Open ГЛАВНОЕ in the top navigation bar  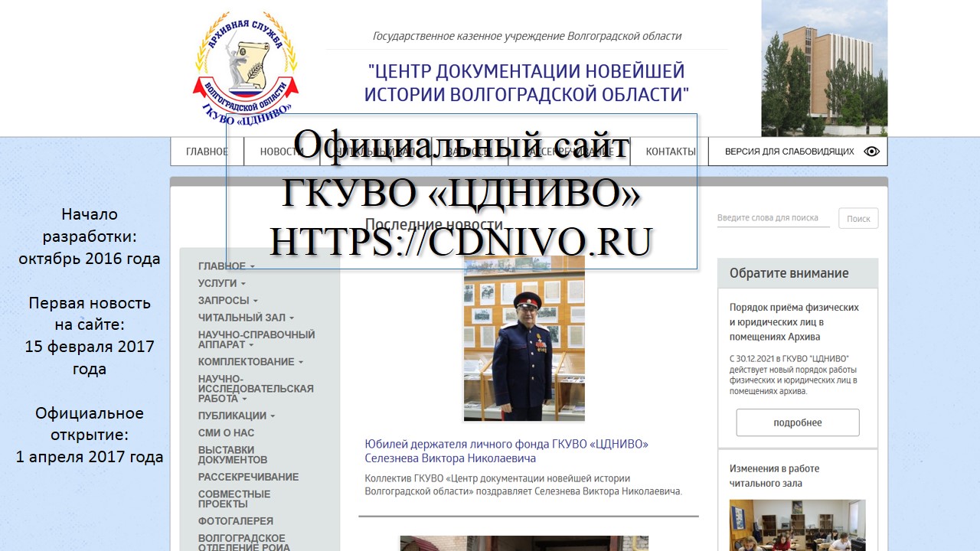pos(207,152)
